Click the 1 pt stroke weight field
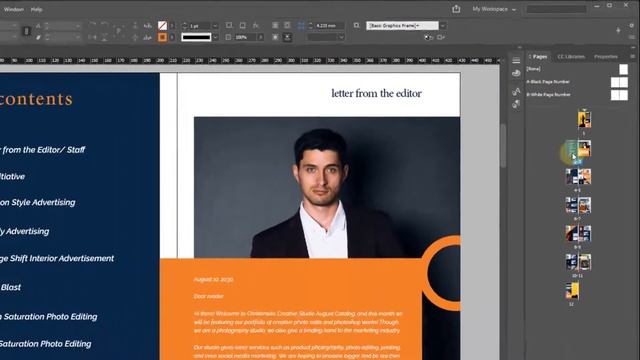 pyautogui.click(x=200, y=26)
